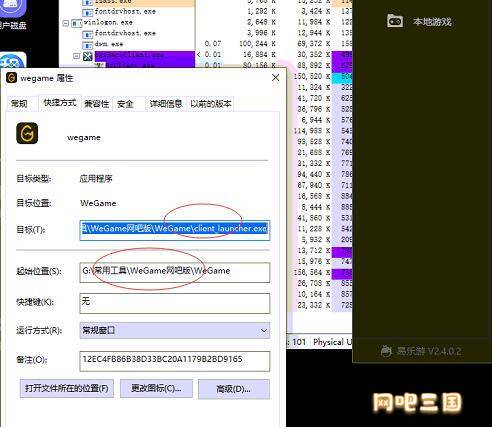Click the 易乐游 V2.4.0.2 version label
Viewport: 492px width, 427px height.
click(x=429, y=351)
